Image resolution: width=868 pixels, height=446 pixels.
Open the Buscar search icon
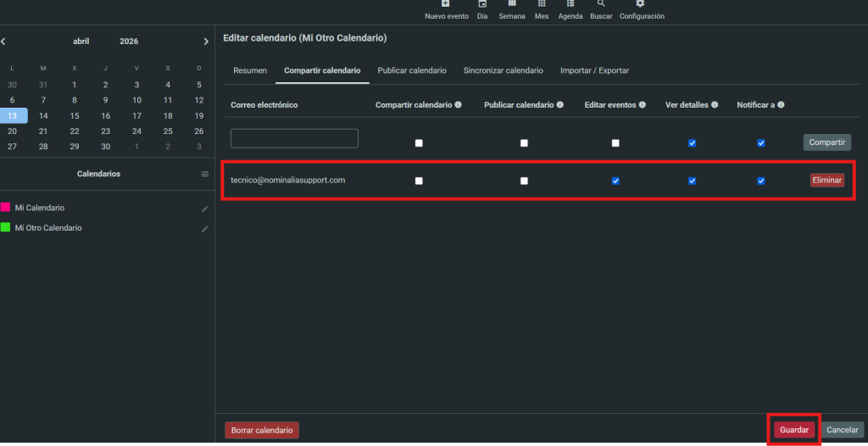pos(601,4)
